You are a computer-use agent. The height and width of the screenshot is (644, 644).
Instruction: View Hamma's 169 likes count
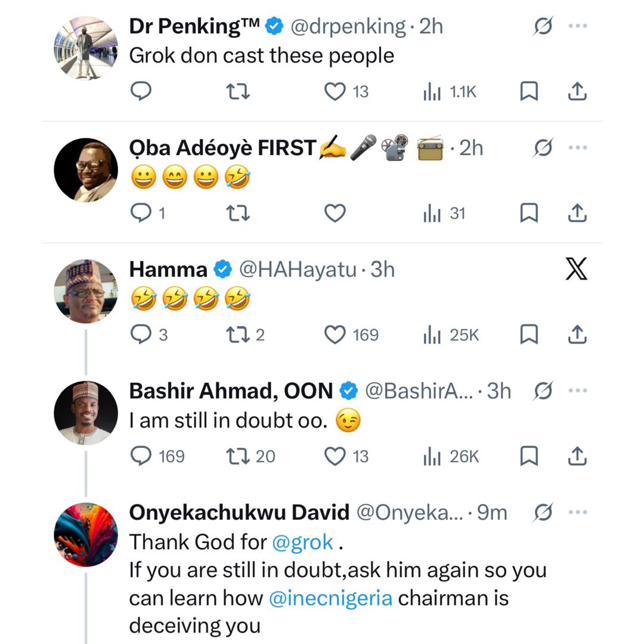366,335
